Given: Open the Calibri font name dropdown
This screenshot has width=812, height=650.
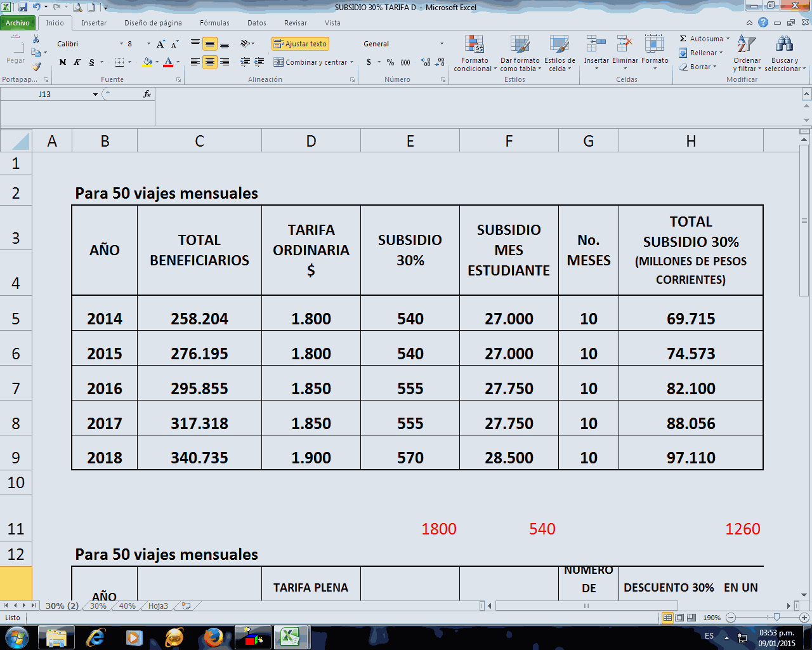Looking at the screenshot, I should pos(122,44).
